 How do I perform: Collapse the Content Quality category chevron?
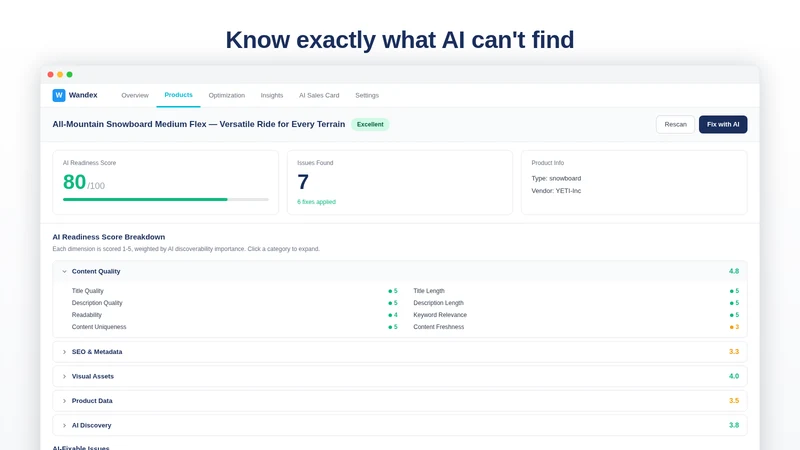click(x=64, y=271)
